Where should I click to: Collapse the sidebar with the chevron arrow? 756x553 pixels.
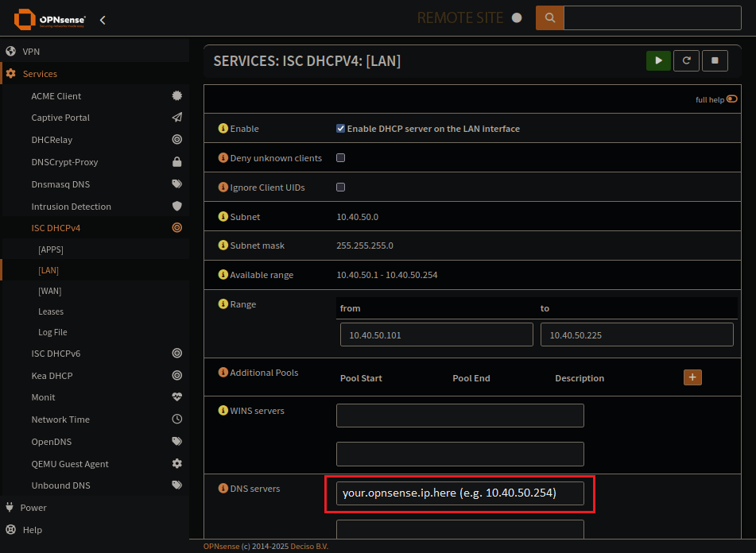tap(103, 20)
